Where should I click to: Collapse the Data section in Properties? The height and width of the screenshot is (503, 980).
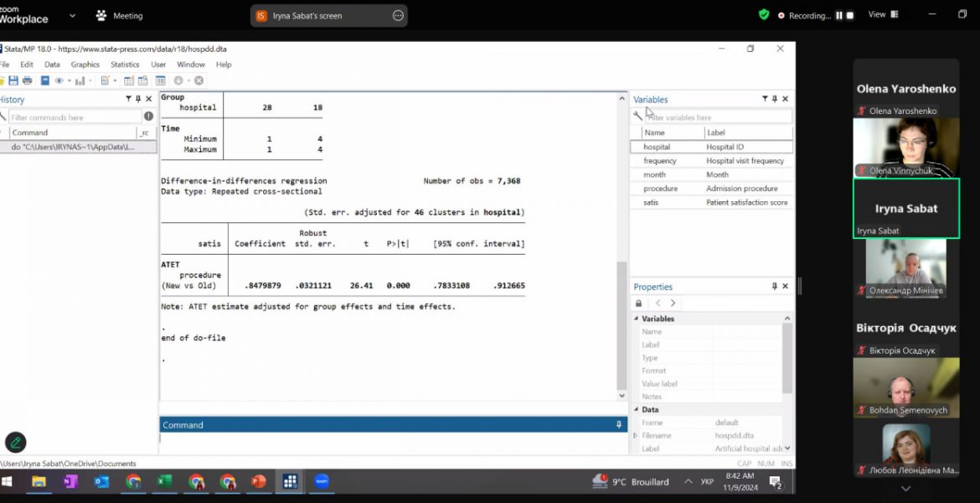637,409
